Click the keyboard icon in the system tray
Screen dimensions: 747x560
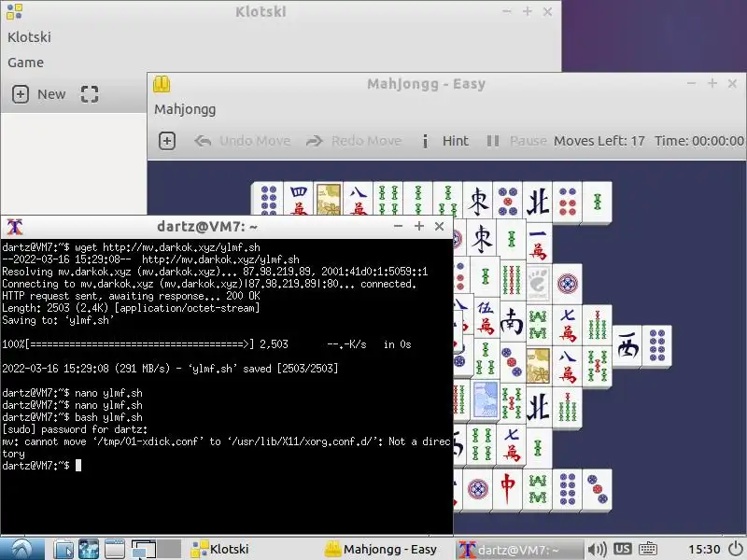(x=648, y=549)
